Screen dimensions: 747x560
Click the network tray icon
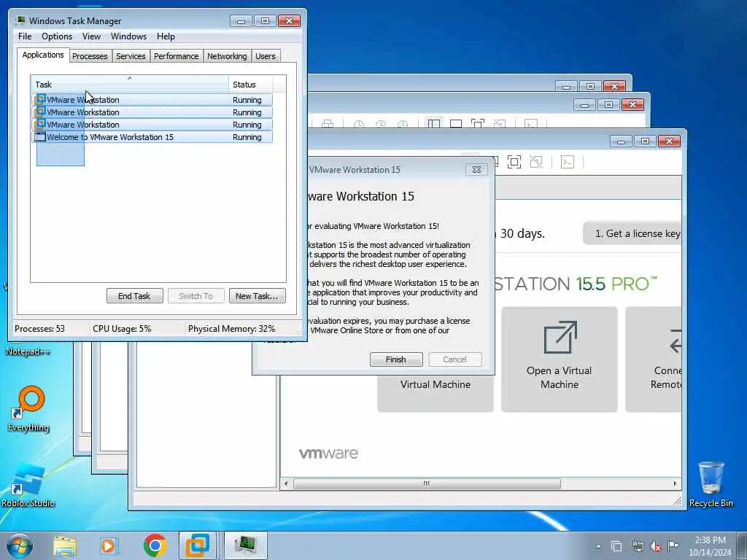point(638,547)
